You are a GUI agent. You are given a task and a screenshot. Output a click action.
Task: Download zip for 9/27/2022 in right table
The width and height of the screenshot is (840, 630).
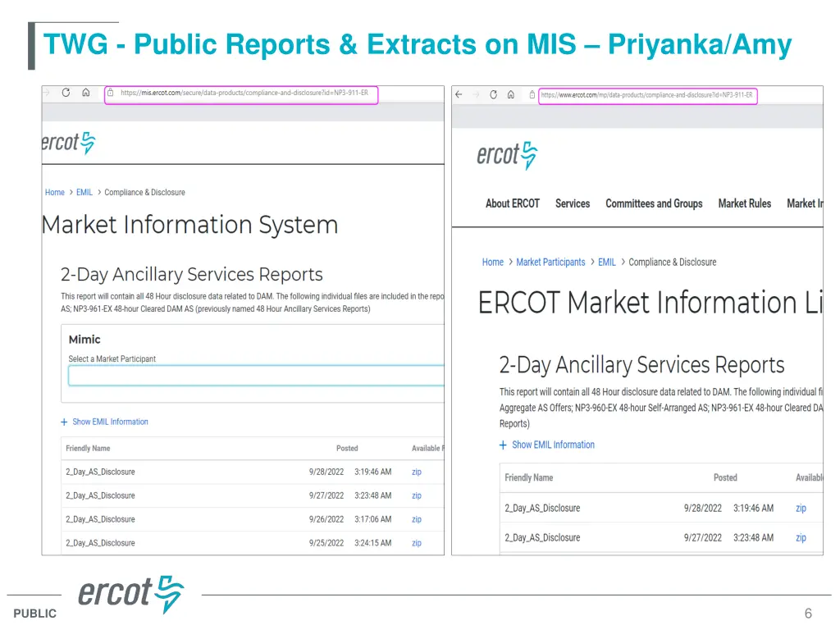pyautogui.click(x=801, y=537)
